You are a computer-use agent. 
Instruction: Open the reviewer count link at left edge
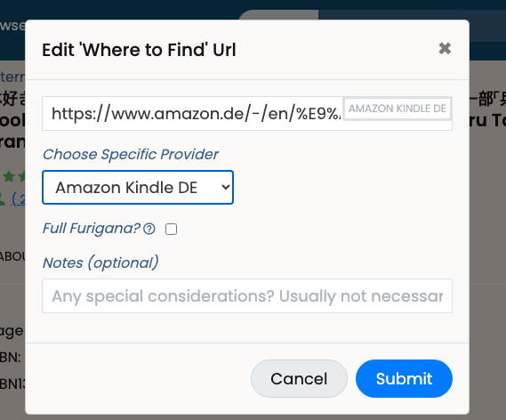(x=18, y=199)
